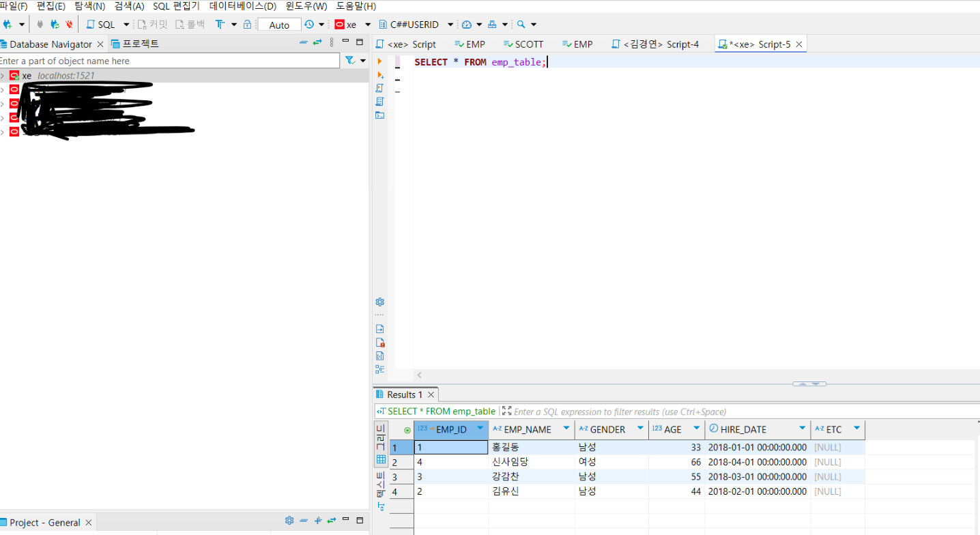Viewport: 980px width, 535px height.
Task: Click the Project panel settings gear icon
Action: 289,521
